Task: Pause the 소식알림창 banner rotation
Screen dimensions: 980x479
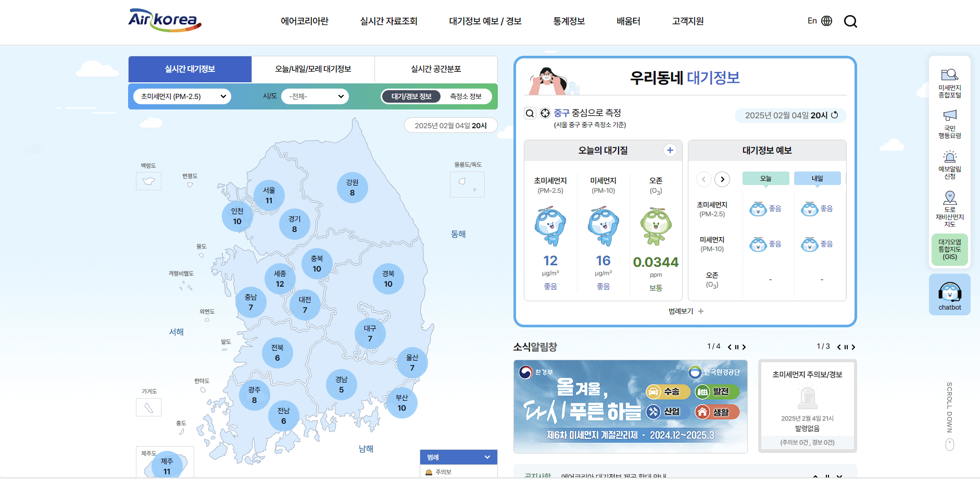Action: [737, 347]
